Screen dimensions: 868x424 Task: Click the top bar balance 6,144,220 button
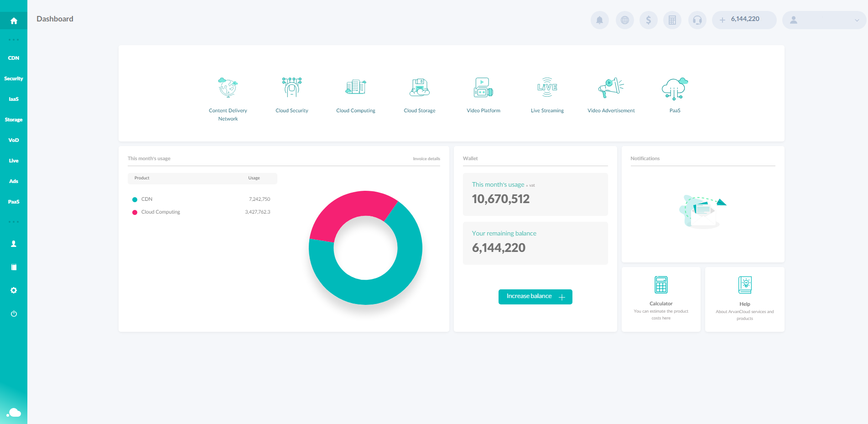[744, 20]
